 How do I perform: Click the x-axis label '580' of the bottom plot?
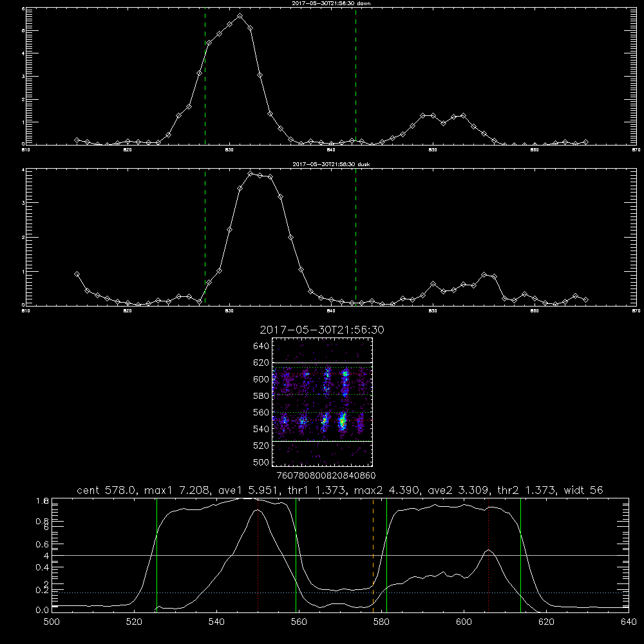tap(381, 622)
